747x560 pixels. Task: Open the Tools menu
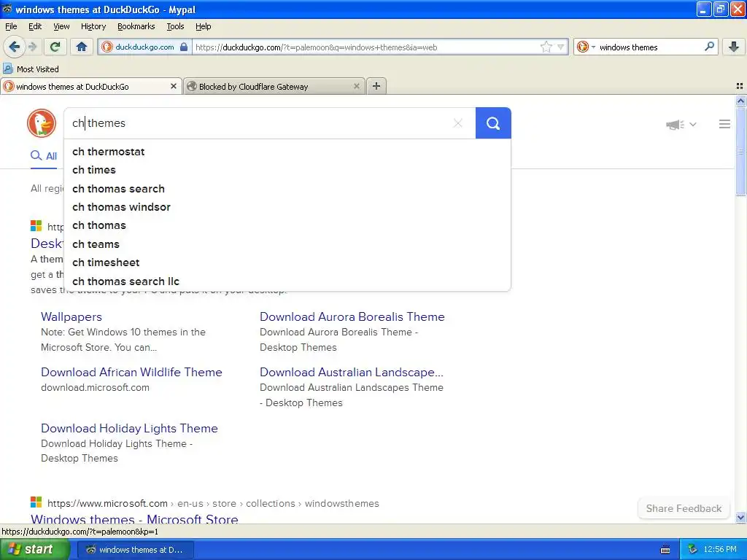tap(175, 26)
